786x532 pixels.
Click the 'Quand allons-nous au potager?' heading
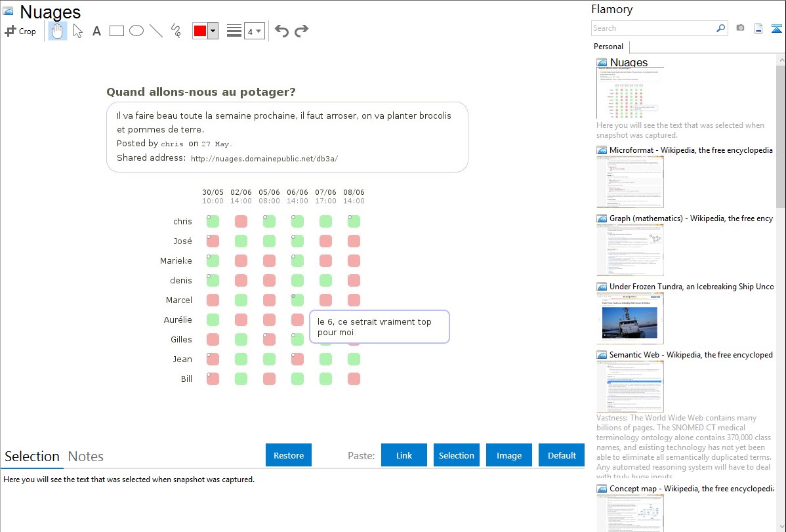coord(201,92)
